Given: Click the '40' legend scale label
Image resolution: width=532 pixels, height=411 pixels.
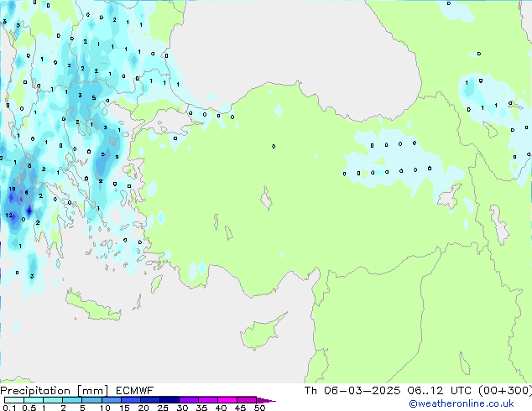Looking at the screenshot, I should (221, 408).
